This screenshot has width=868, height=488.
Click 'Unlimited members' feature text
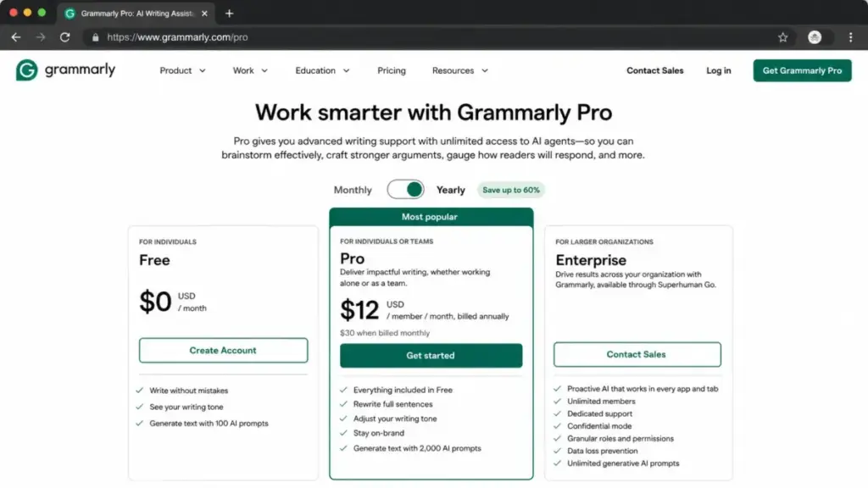(601, 401)
